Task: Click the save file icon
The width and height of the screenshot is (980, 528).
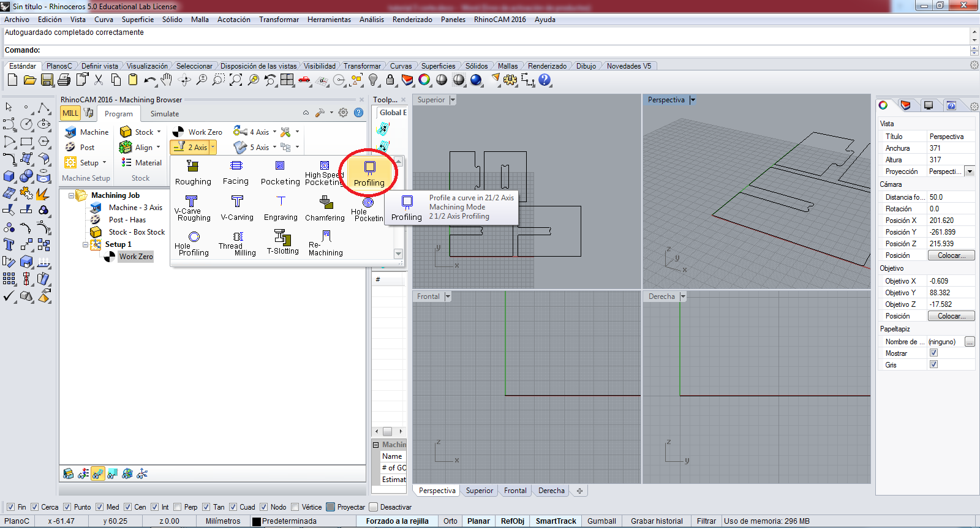Action: point(47,80)
